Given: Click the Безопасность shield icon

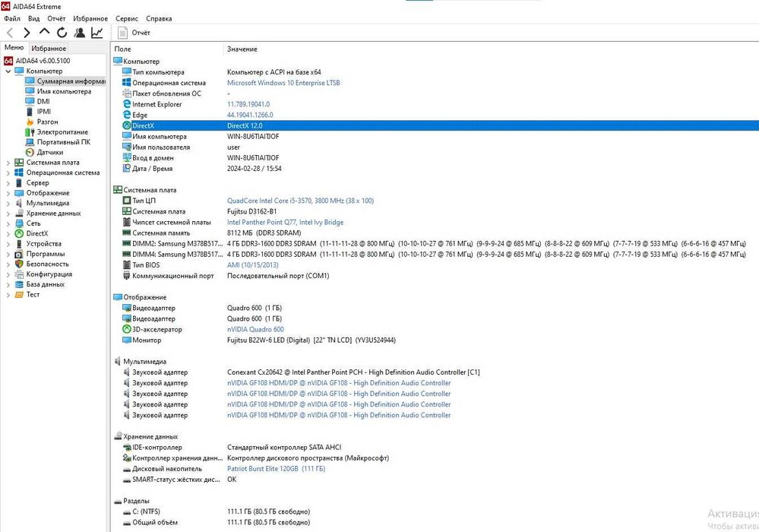Looking at the screenshot, I should [x=19, y=264].
